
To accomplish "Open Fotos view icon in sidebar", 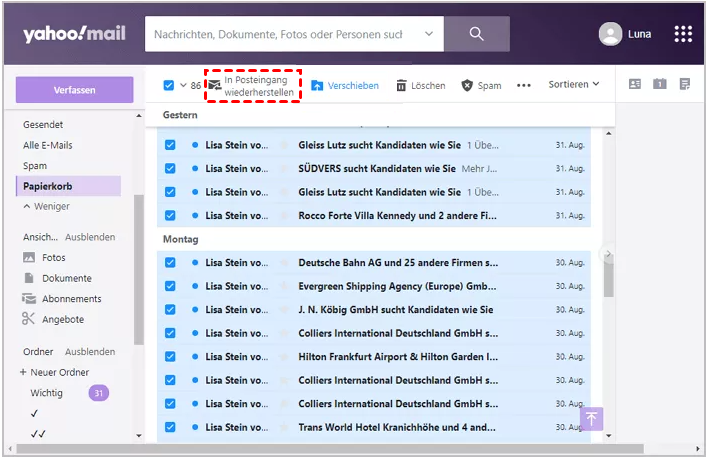I will click(x=29, y=257).
